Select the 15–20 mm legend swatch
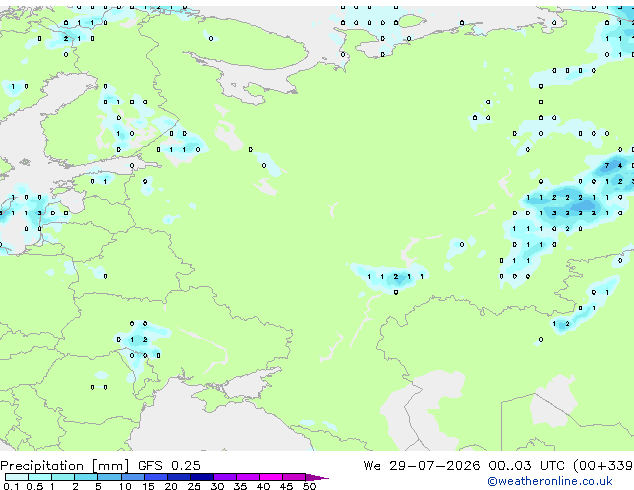Viewport: 634px width, 490px height. tap(156, 477)
